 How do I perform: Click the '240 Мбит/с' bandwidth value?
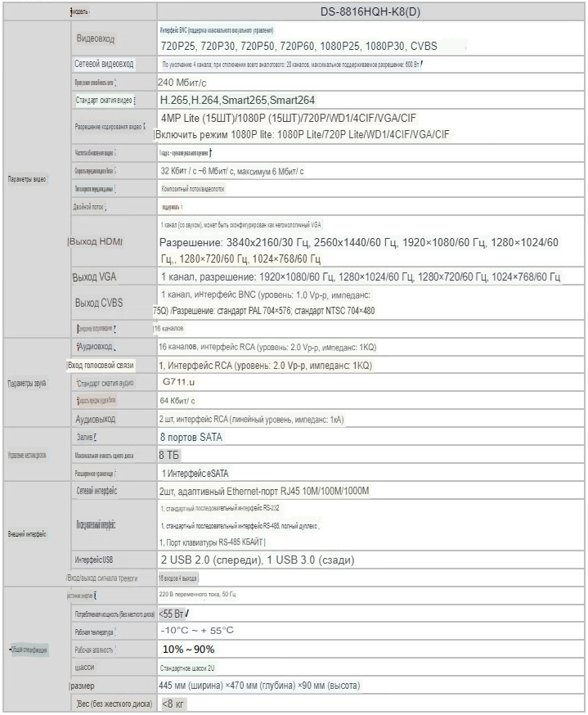tap(182, 83)
